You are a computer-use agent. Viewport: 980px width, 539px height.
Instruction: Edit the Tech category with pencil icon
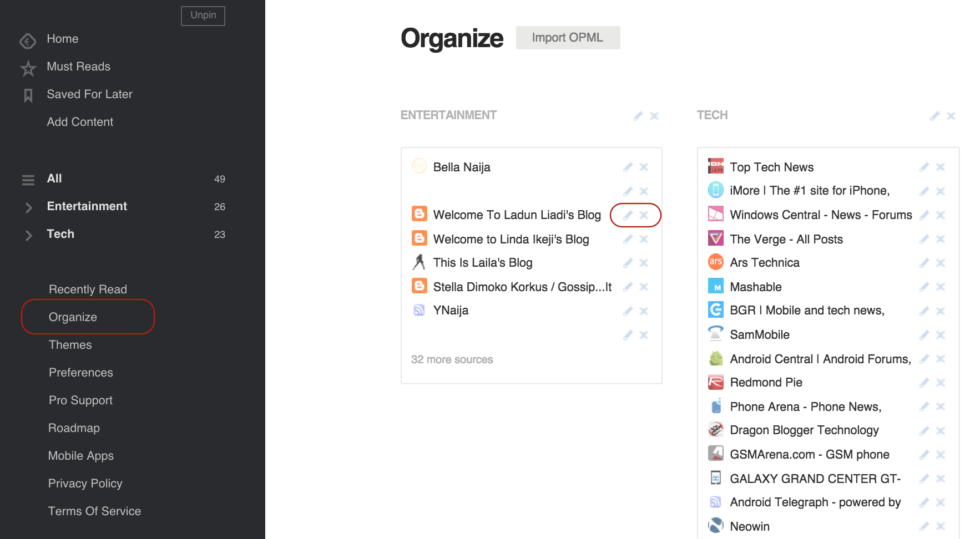coord(935,116)
